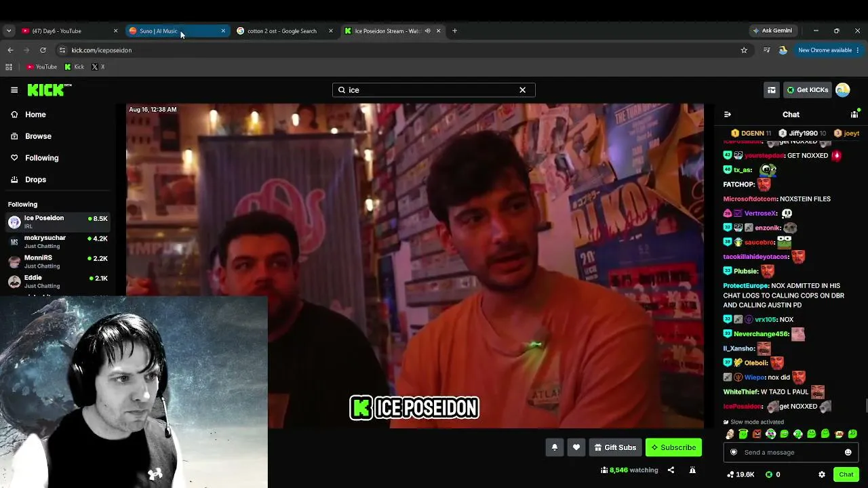Select the red angry quick emote
This screenshot has height=488, width=868.
coord(757,434)
